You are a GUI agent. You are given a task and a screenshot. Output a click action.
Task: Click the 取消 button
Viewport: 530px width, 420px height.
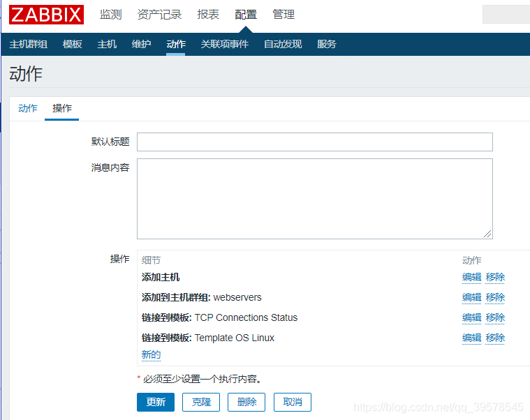pyautogui.click(x=293, y=402)
